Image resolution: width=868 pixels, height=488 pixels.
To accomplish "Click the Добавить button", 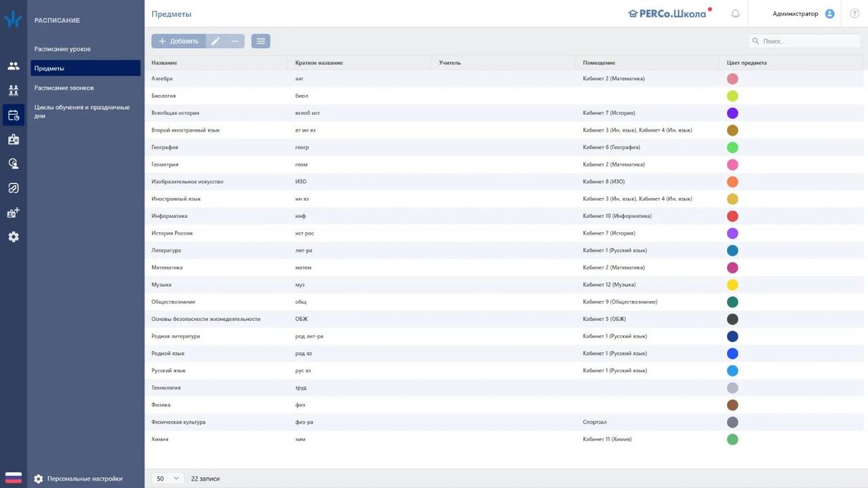I will click(x=178, y=41).
